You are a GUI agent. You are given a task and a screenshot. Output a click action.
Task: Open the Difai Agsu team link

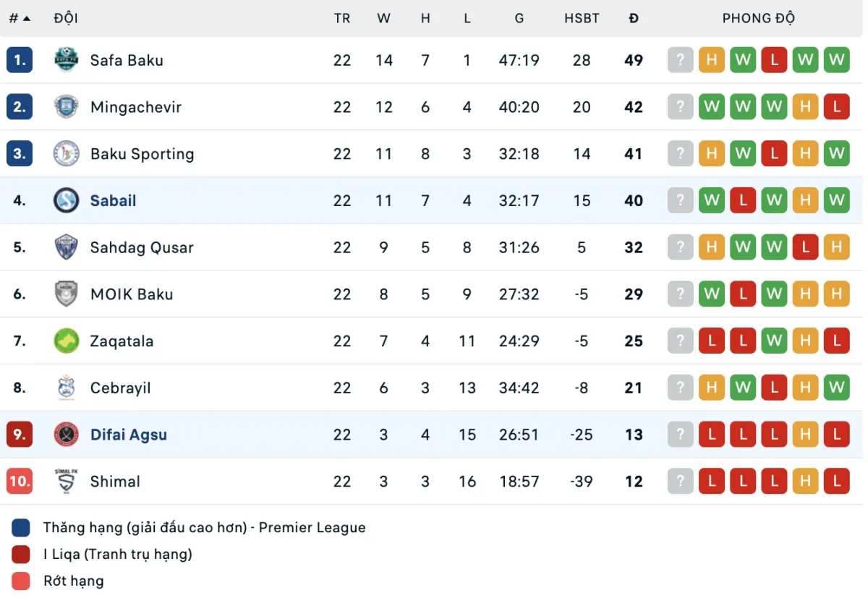tap(128, 435)
